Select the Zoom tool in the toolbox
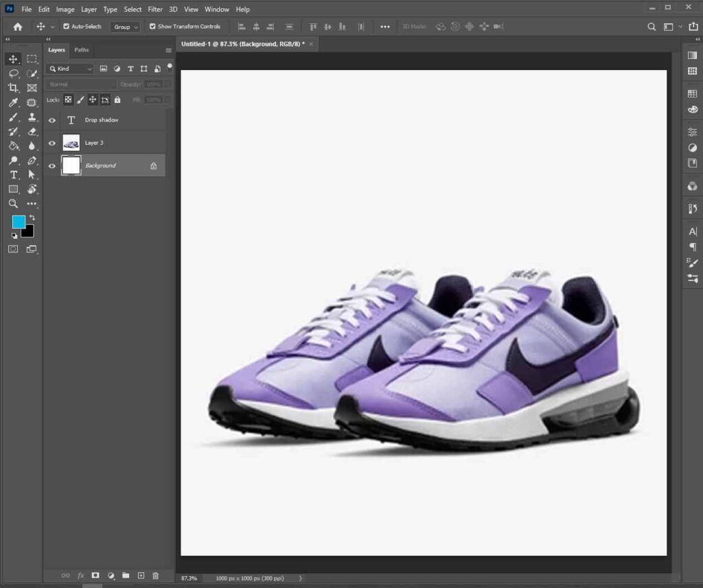This screenshot has width=703, height=588. click(13, 204)
